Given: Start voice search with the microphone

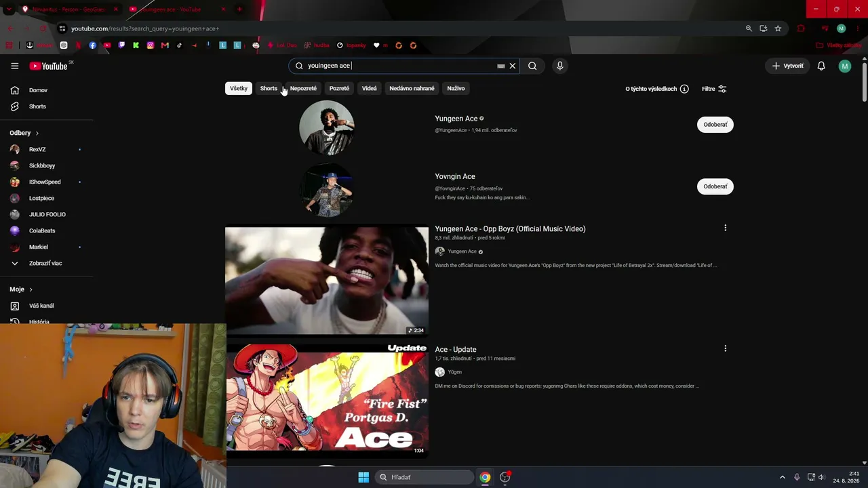Looking at the screenshot, I should [x=559, y=66].
